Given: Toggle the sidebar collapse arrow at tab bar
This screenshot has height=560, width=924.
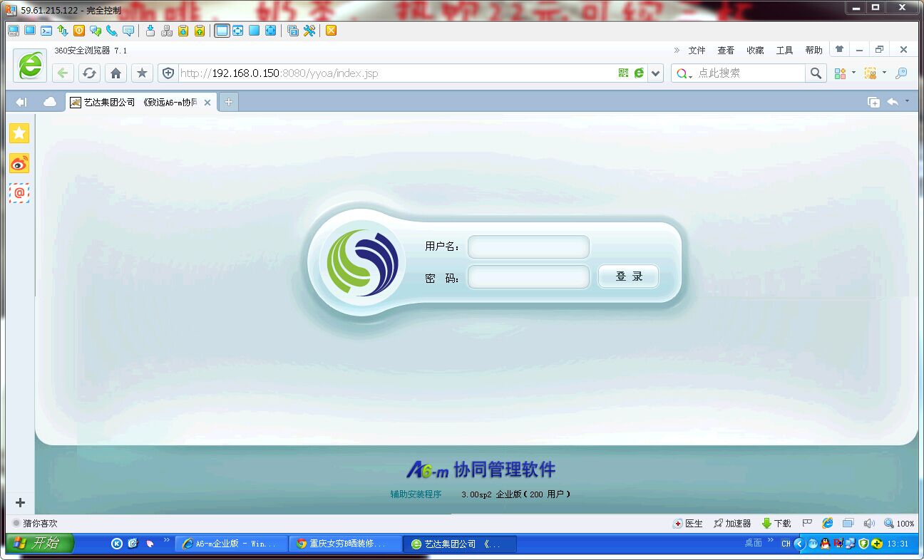Looking at the screenshot, I should pos(21,102).
